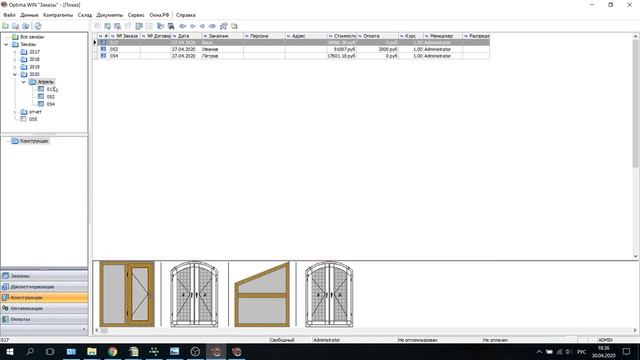This screenshot has width=640, height=360.
Task: Open the Справка menu
Action: pyautogui.click(x=186, y=15)
